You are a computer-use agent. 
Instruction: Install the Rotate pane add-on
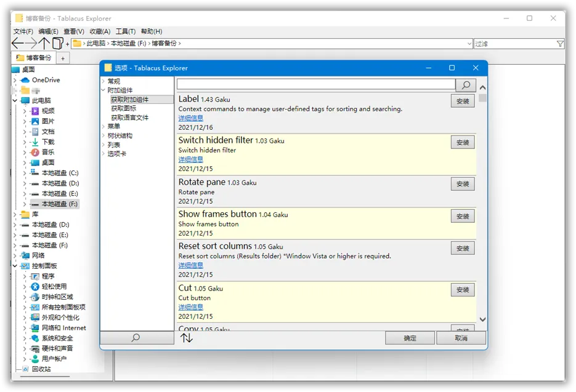463,184
